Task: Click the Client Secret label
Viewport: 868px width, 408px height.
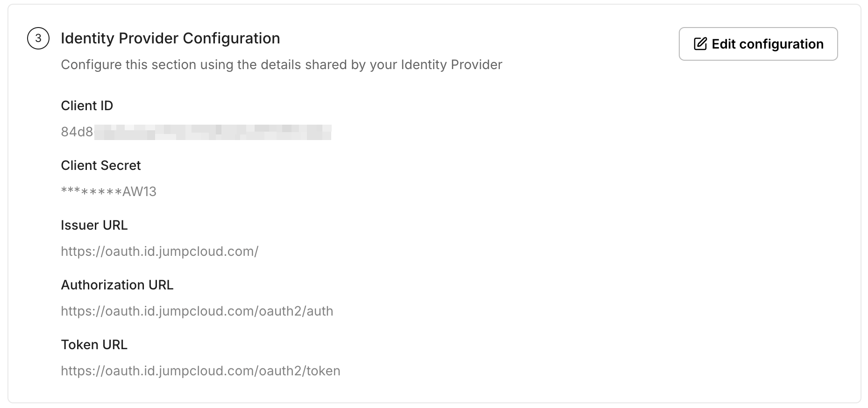Action: 100,165
